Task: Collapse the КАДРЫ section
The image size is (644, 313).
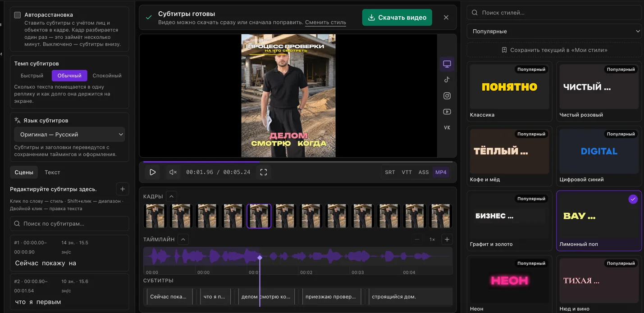Action: 171,196
